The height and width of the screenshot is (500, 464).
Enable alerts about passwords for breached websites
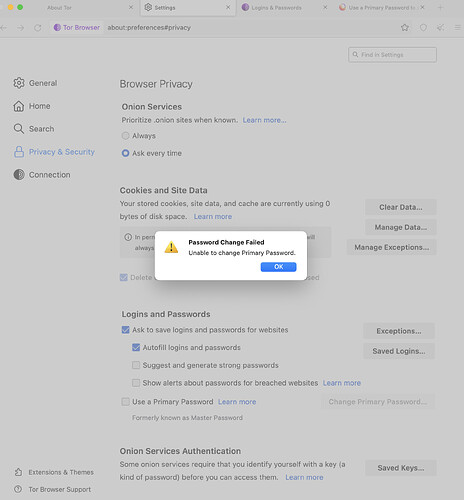pyautogui.click(x=136, y=383)
